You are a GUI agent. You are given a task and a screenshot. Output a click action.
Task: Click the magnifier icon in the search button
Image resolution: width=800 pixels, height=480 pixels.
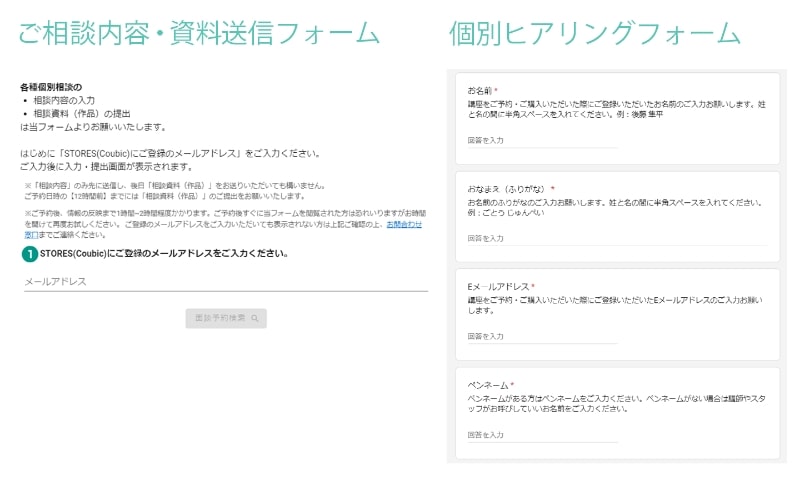255,318
